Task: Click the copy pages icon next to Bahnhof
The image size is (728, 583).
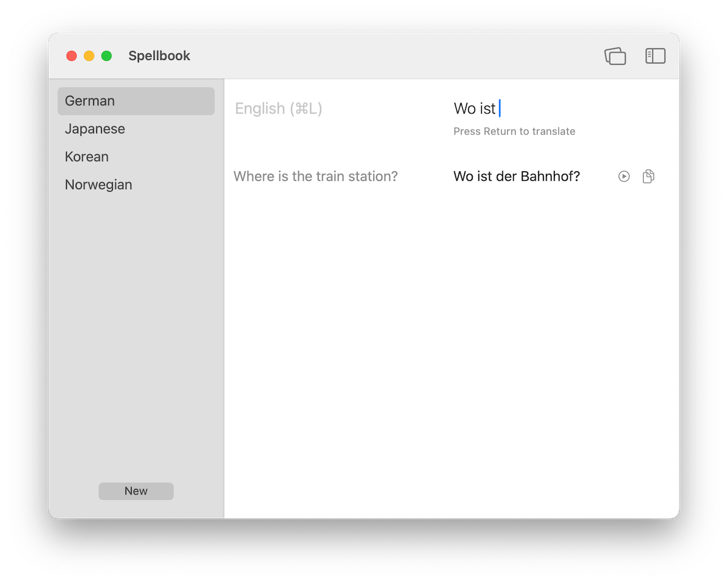Action: (x=648, y=176)
